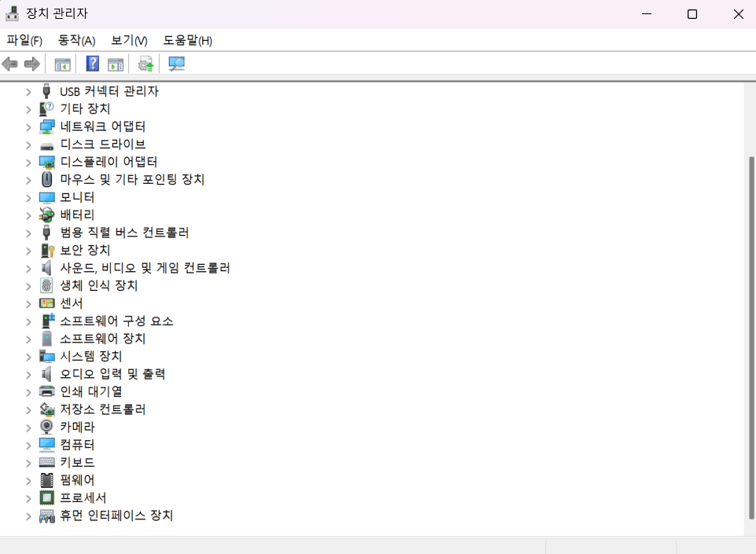Image resolution: width=756 pixels, height=554 pixels.
Task: Click the webcam icon for 카메라
Action: [46, 427]
